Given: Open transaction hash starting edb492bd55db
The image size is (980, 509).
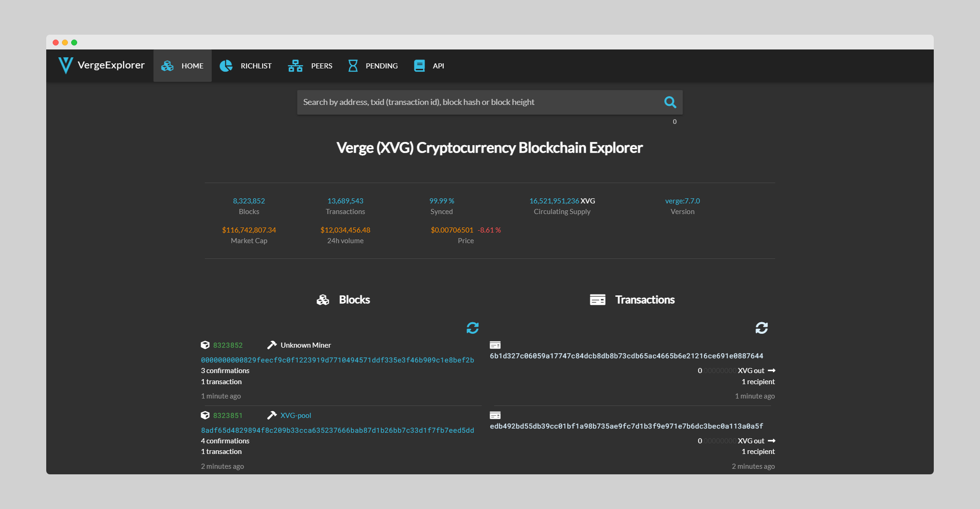Looking at the screenshot, I should (626, 426).
